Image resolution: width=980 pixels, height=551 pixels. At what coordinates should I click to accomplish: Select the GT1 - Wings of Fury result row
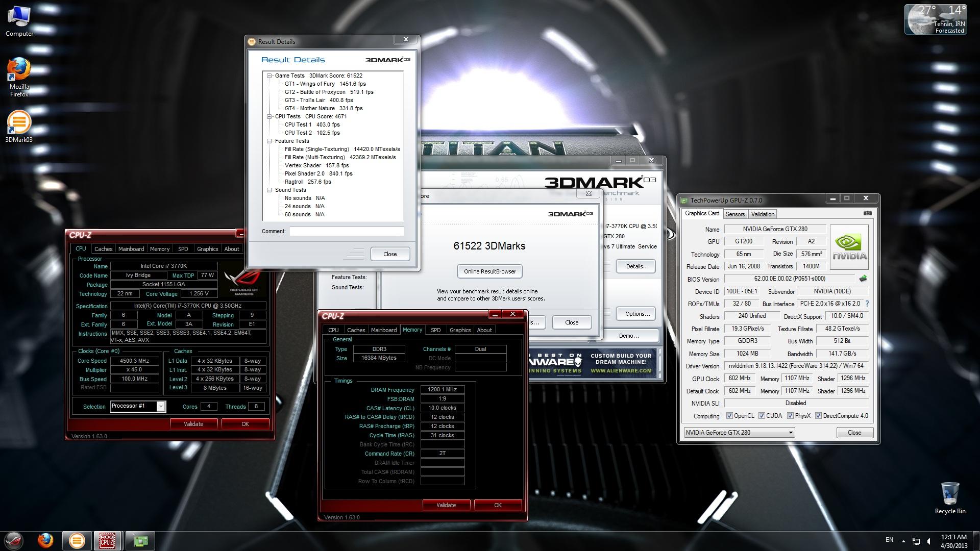(325, 84)
